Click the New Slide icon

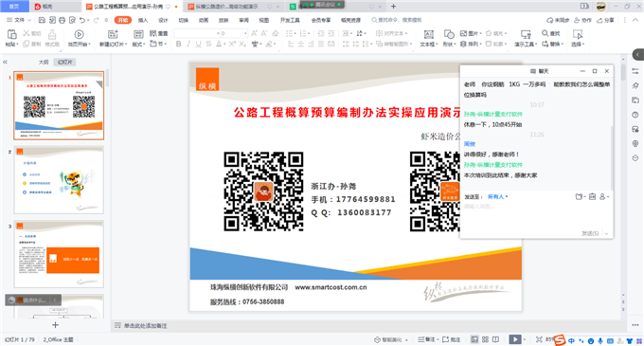point(113,34)
